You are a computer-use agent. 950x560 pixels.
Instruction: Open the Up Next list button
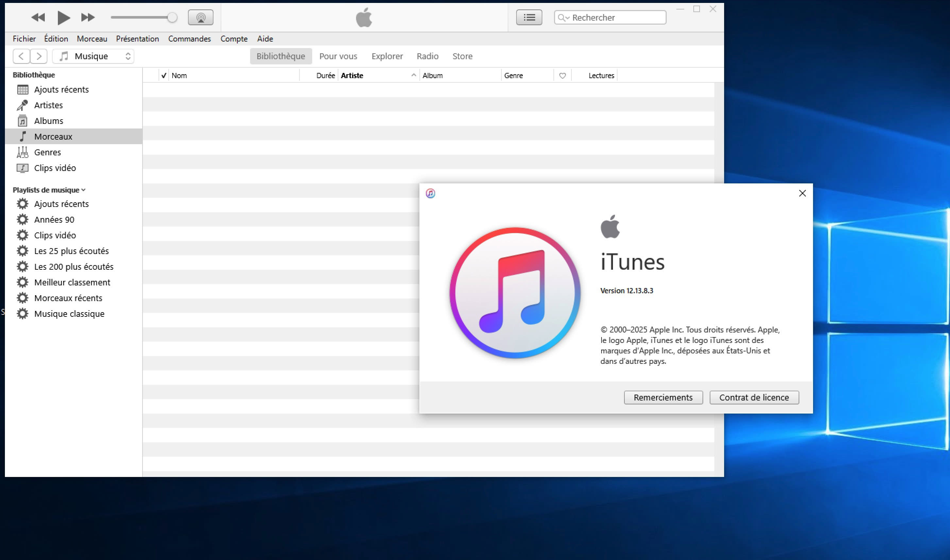(529, 17)
